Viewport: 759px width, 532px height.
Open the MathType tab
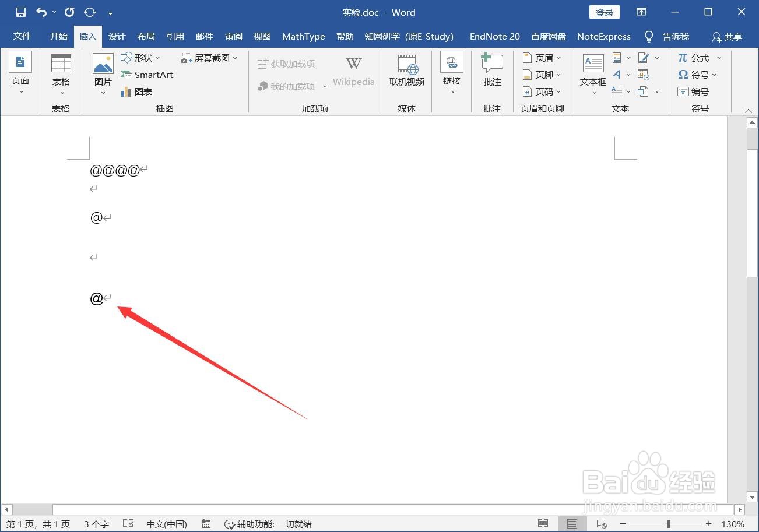(x=304, y=36)
